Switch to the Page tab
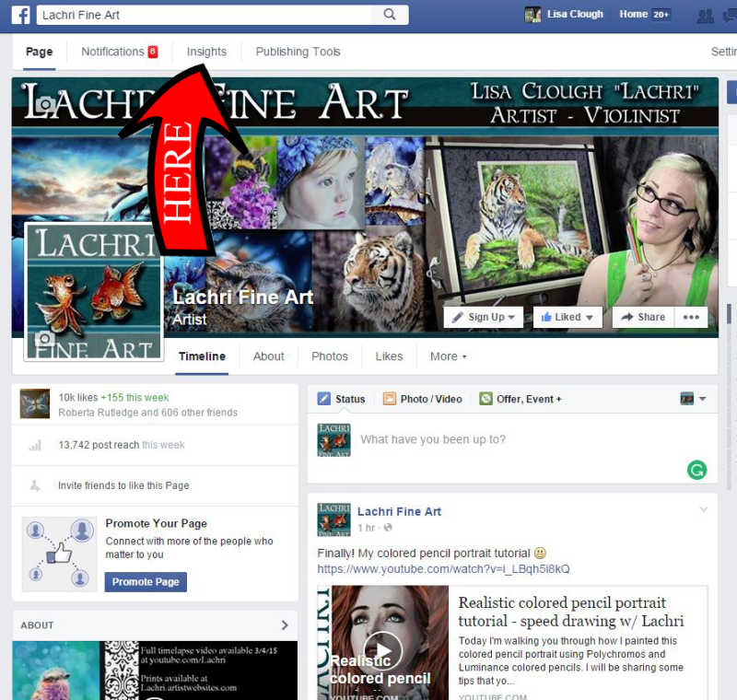Image resolution: width=737 pixels, height=700 pixels. (x=40, y=52)
